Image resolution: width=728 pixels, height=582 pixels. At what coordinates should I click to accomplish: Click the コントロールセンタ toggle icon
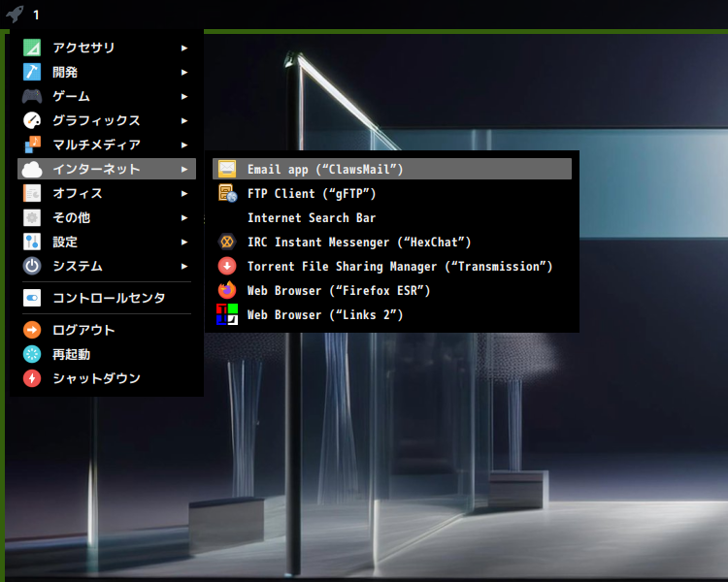click(x=32, y=298)
